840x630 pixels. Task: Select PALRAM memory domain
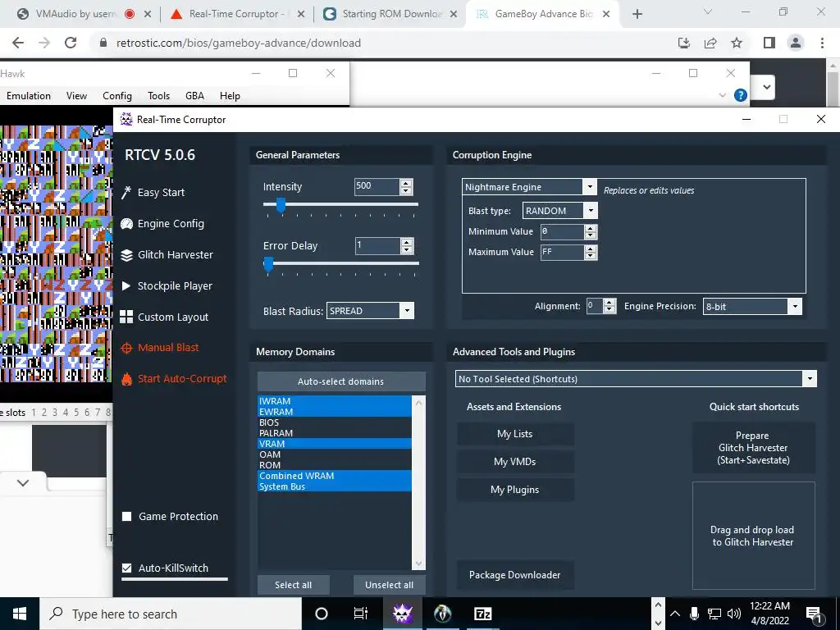pos(335,433)
